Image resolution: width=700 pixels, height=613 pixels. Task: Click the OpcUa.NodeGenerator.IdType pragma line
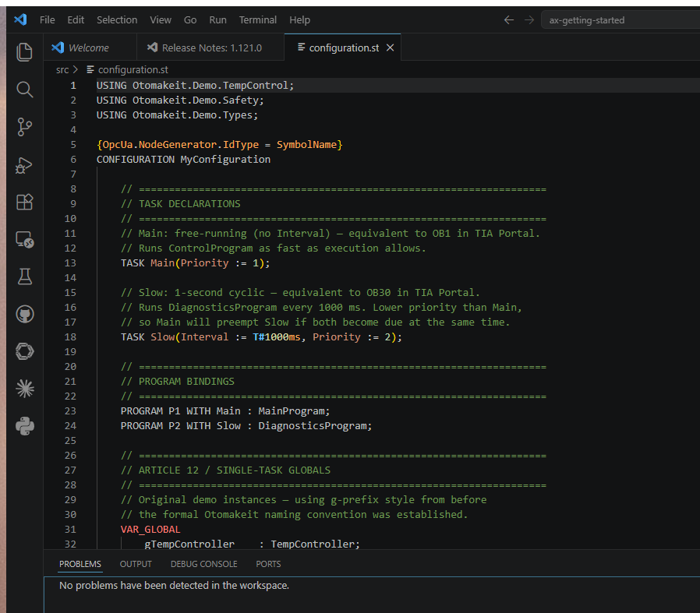pos(220,145)
